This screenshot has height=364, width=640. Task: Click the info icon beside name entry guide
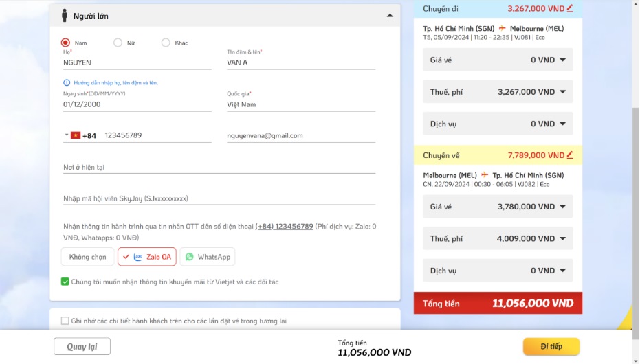67,82
